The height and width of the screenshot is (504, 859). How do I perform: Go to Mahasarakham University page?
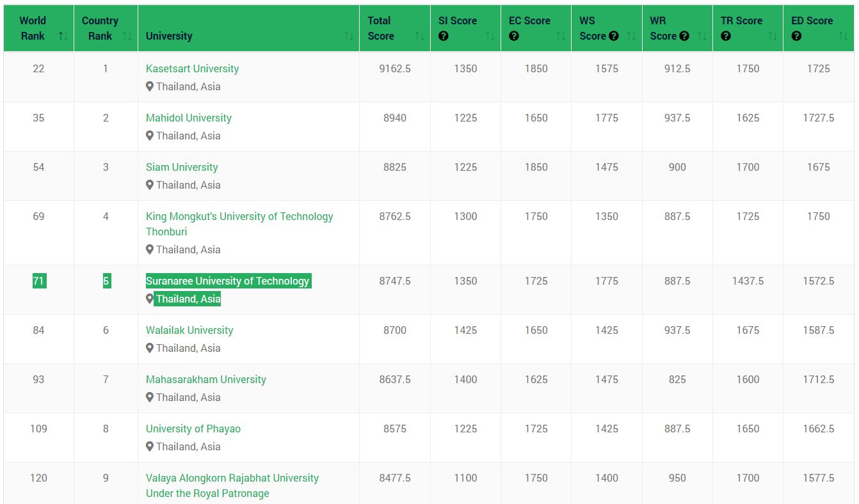205,379
